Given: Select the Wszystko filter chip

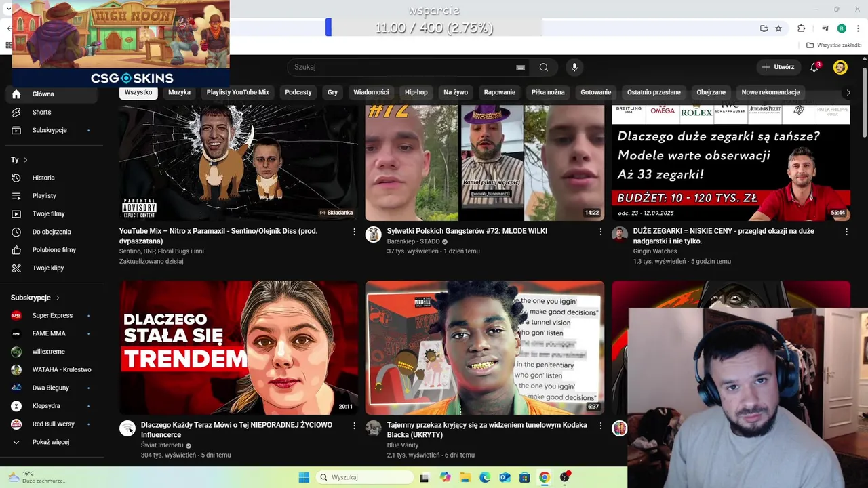Looking at the screenshot, I should coord(138,92).
